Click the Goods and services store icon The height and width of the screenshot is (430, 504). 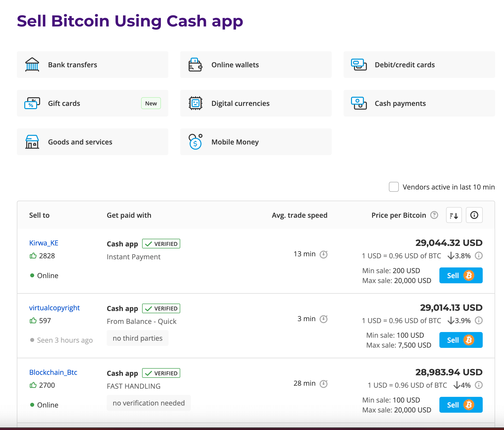point(32,142)
